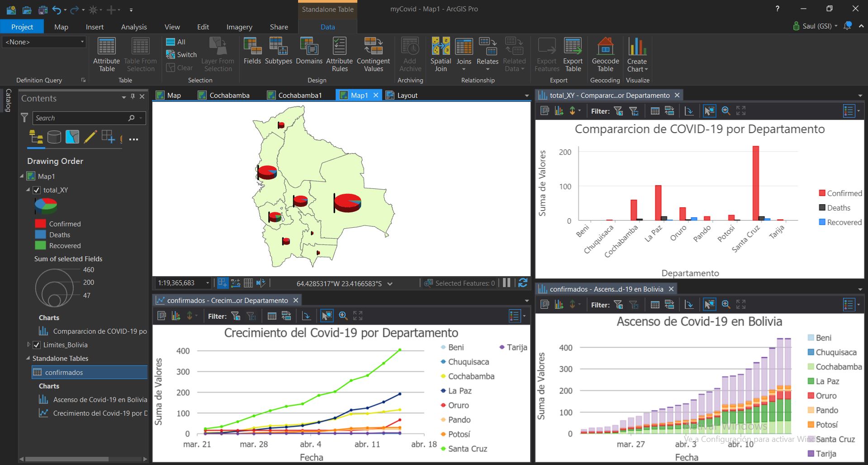The image size is (868, 465).
Task: Click the red Confirmed symbol swatch
Action: (x=40, y=224)
